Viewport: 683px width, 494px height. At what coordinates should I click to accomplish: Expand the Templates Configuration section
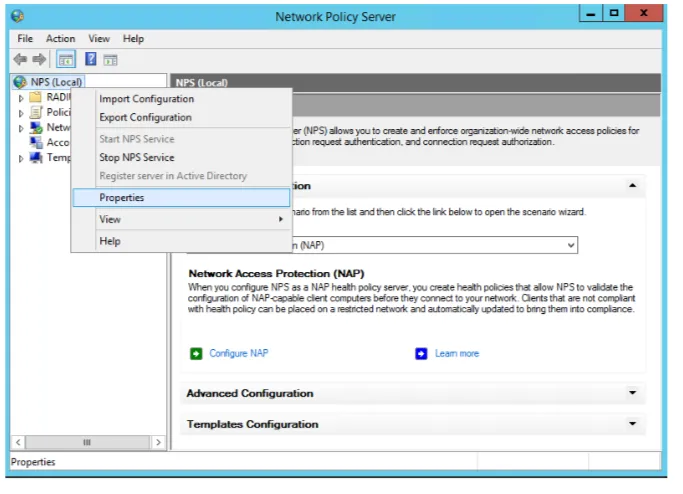tap(632, 424)
